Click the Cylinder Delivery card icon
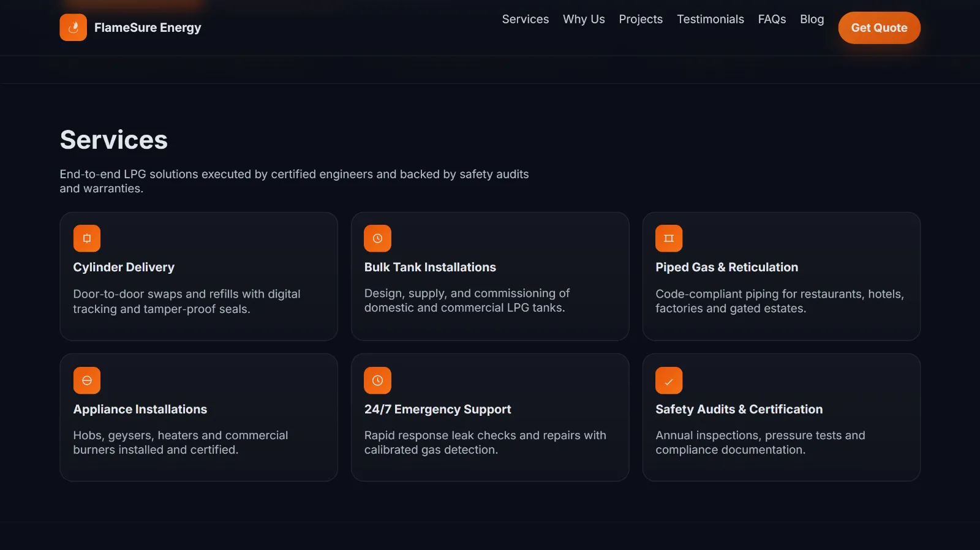980x550 pixels. pos(87,238)
